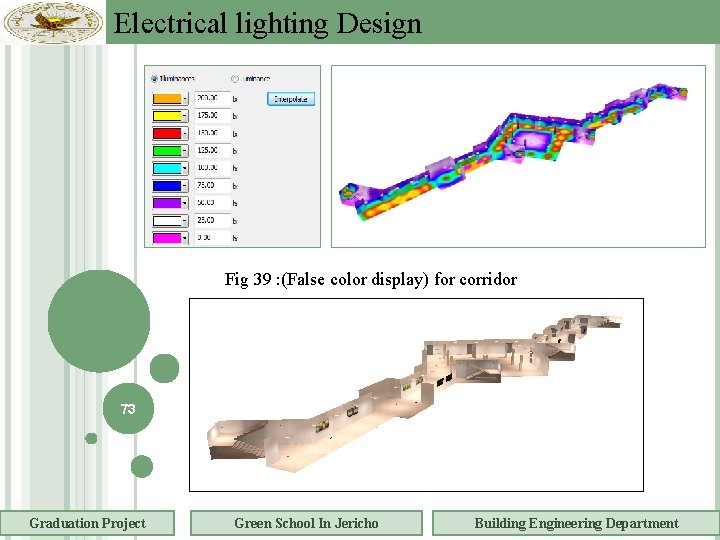This screenshot has width=720, height=540.
Task: Click the Green School In Jericho footer
Action: [306, 523]
